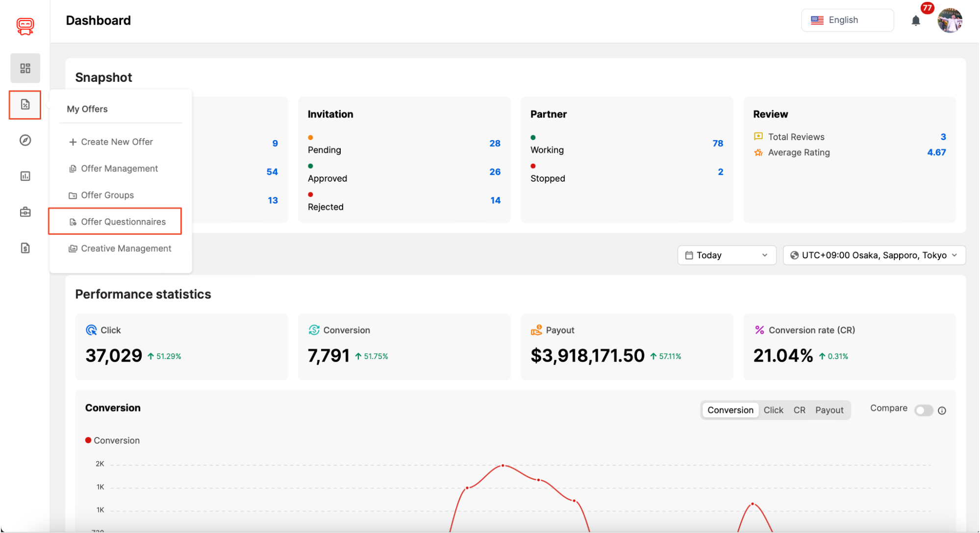Click the briefcase icon in sidebar

[25, 212]
